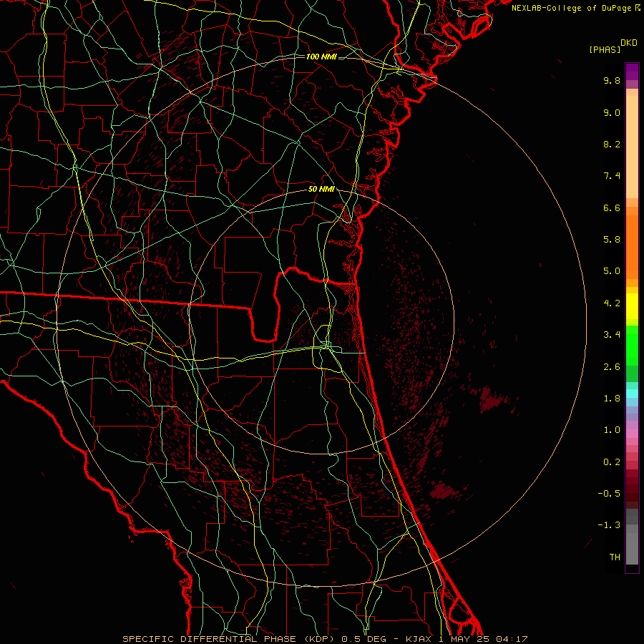Click the pink color scale segment
The image size is (644, 644).
pyautogui.click(x=632, y=434)
